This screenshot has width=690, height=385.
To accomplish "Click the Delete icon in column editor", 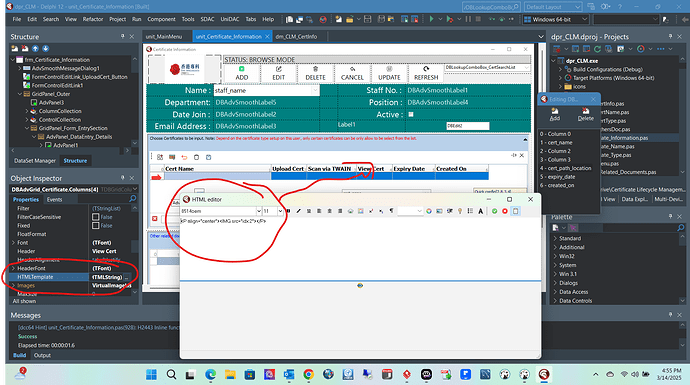I will [x=585, y=114].
